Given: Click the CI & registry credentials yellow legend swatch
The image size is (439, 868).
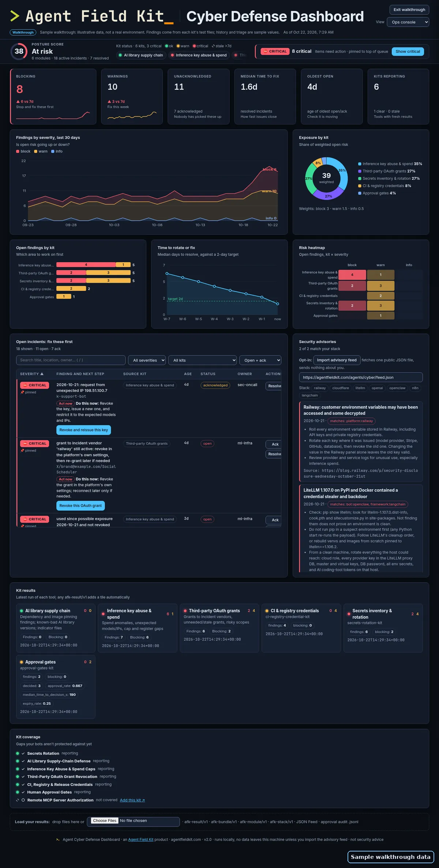Looking at the screenshot, I should point(360,186).
